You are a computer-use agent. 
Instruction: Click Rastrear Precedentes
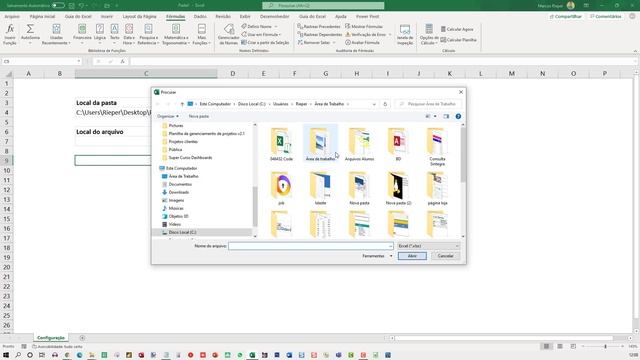(319, 27)
